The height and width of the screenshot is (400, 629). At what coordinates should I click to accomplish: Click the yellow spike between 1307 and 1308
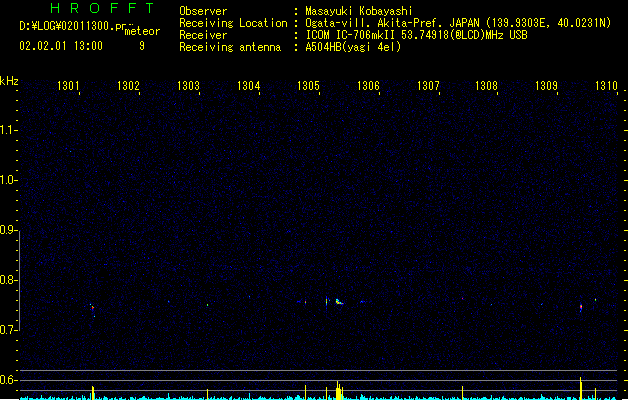pyautogui.click(x=462, y=393)
